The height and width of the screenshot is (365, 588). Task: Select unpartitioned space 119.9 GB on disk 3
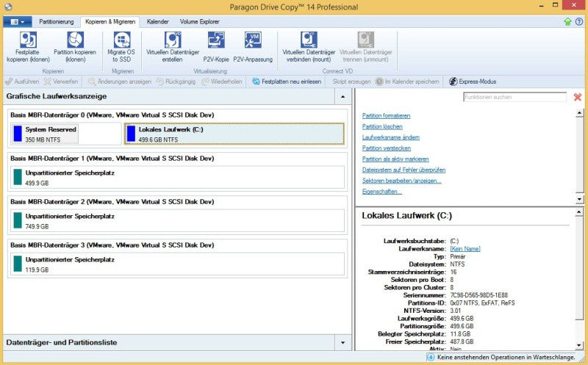click(x=177, y=264)
